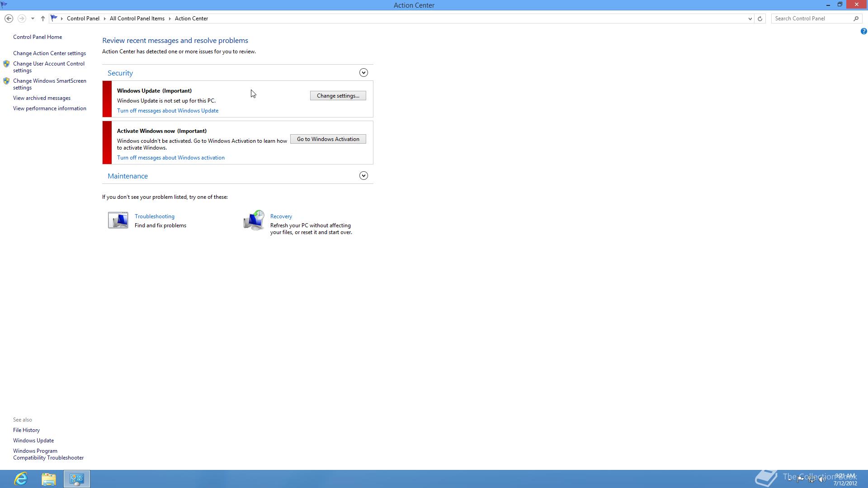The height and width of the screenshot is (488, 868).
Task: Show hidden tray icons arrow
Action: pyautogui.click(x=790, y=479)
